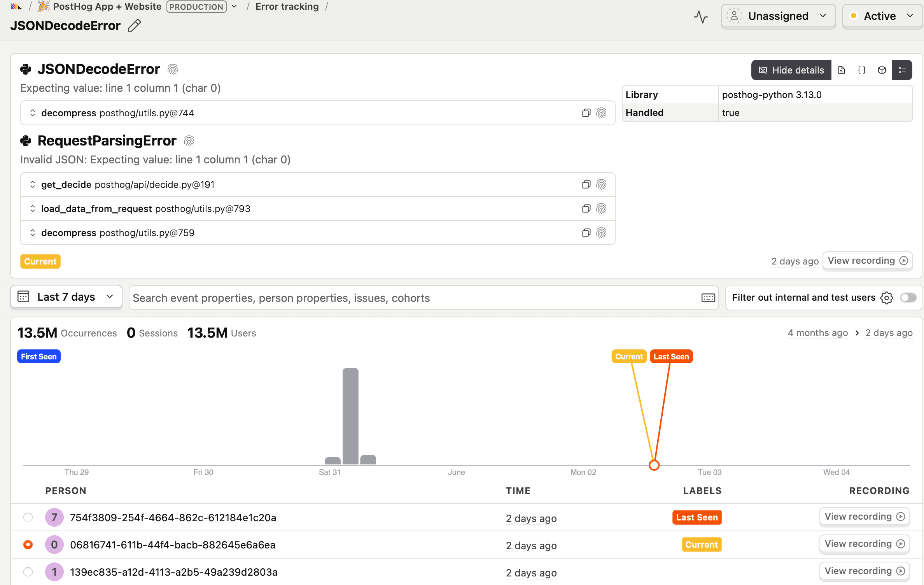
Task: Switch to the JSON braces view
Action: coord(862,70)
